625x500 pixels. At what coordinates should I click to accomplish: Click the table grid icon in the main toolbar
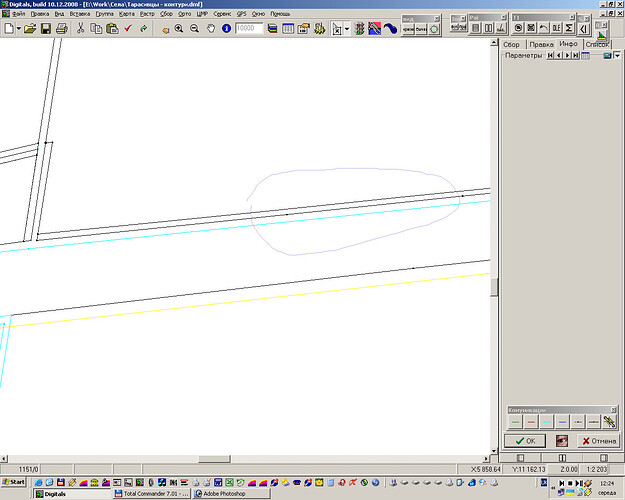(288, 29)
